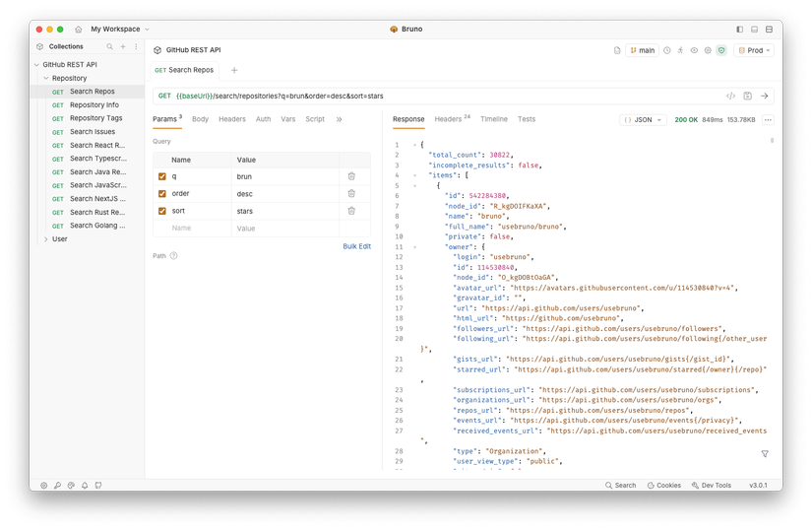The image size is (812, 530).
Task: Open the JSON response format dropdown
Action: tap(643, 119)
